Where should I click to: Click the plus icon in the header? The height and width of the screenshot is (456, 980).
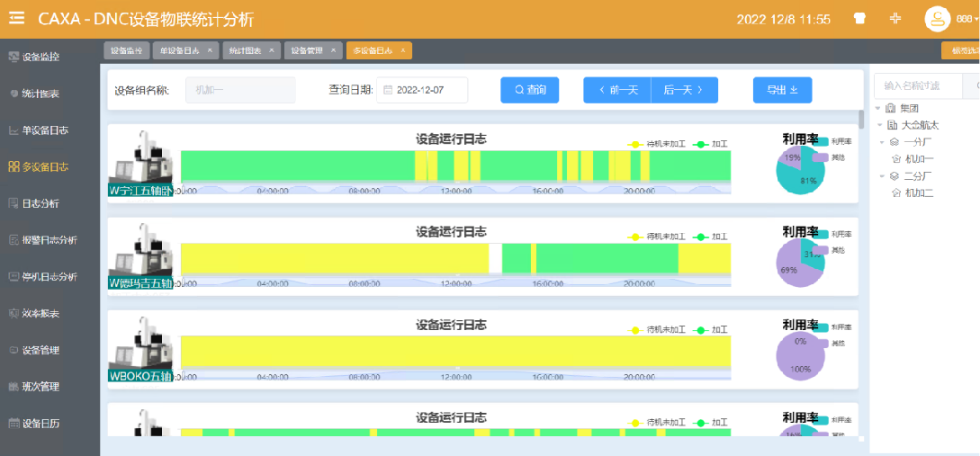(x=895, y=19)
